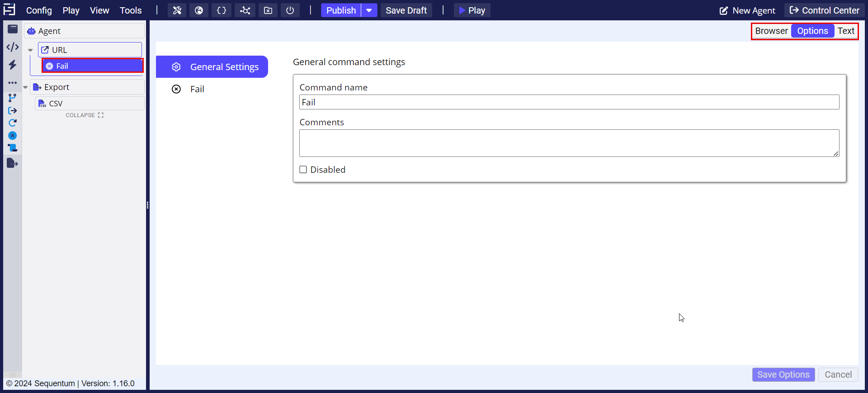The image size is (868, 393).
Task: Click the three dots sidebar icon
Action: tap(13, 83)
